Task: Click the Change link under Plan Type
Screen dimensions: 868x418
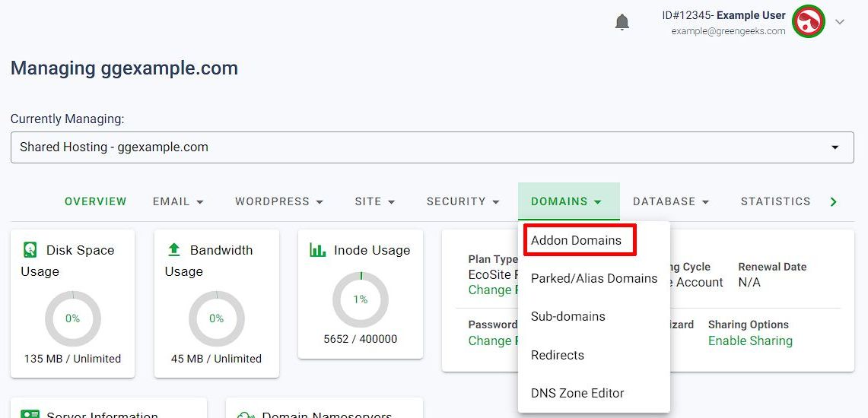Action: (492, 290)
